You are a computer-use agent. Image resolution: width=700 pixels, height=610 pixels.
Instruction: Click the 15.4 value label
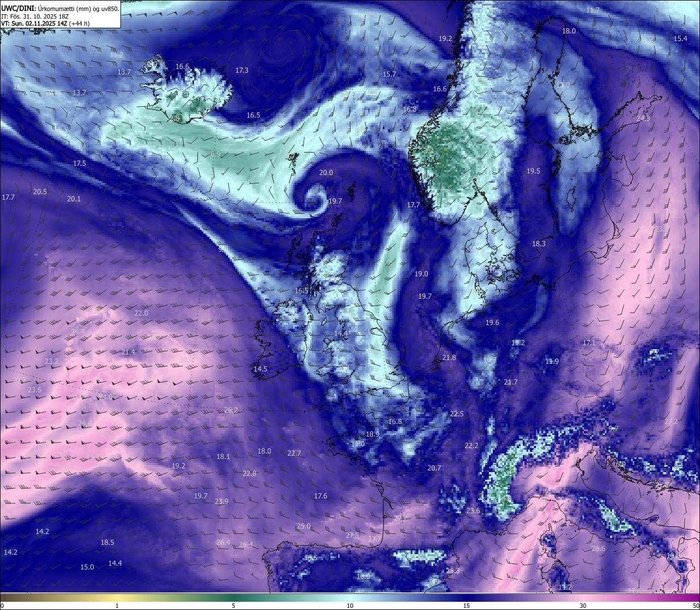click(x=680, y=38)
